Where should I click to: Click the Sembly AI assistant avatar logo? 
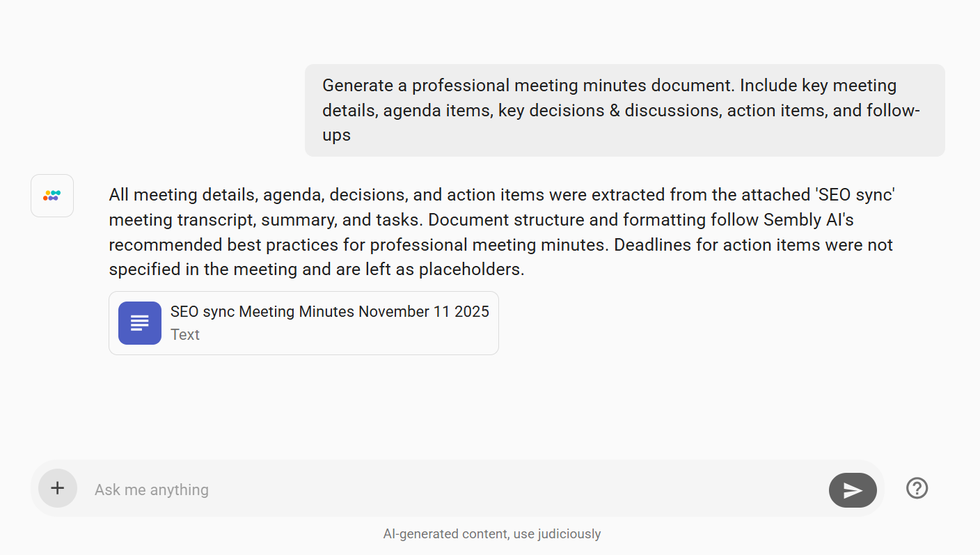[52, 196]
